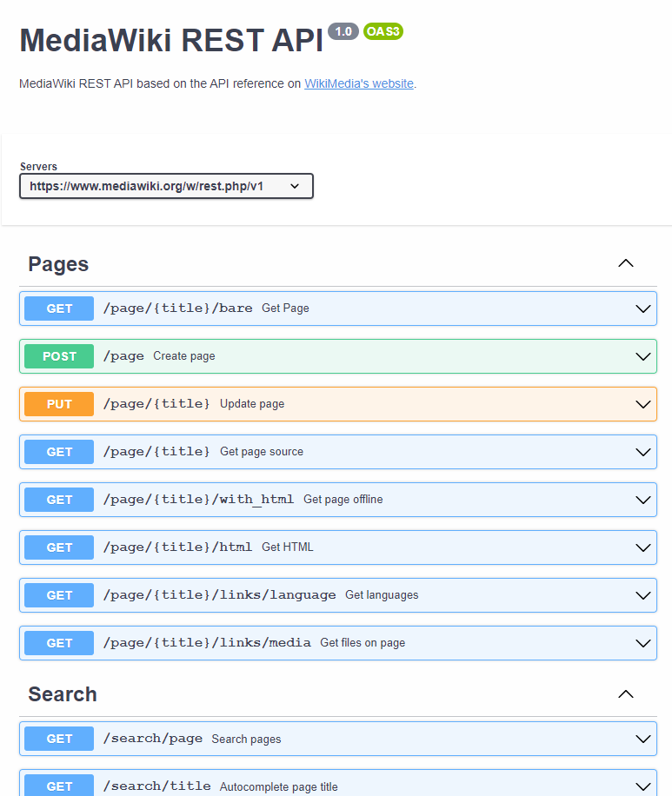Image resolution: width=672 pixels, height=796 pixels.
Task: Expand the Get page source endpoint arrow
Action: tap(643, 452)
